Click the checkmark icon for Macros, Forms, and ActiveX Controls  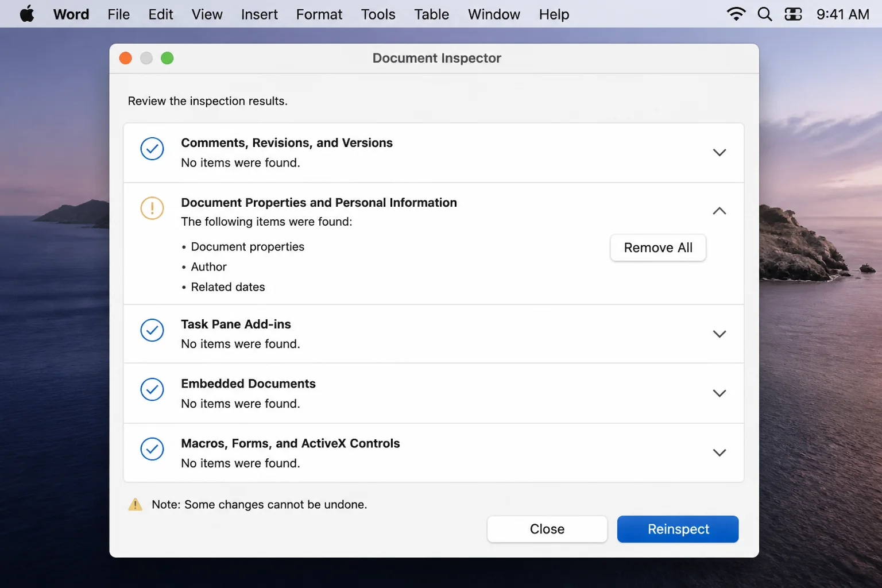pos(152,449)
